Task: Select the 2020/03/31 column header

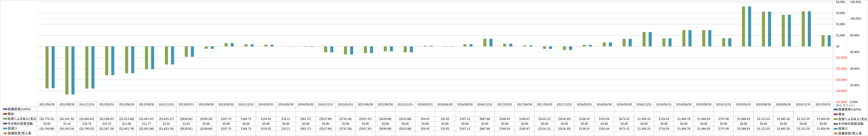Action: [x=743, y=104]
